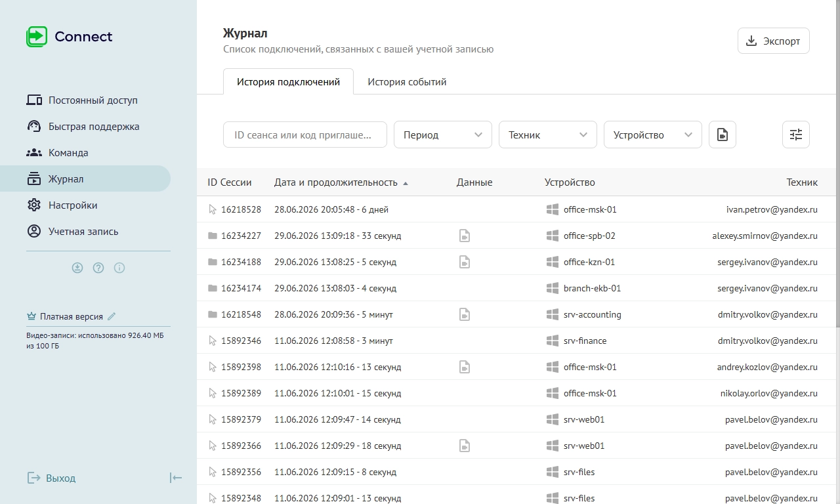
Task: Open table settings with the sliders icon
Action: coord(796,135)
